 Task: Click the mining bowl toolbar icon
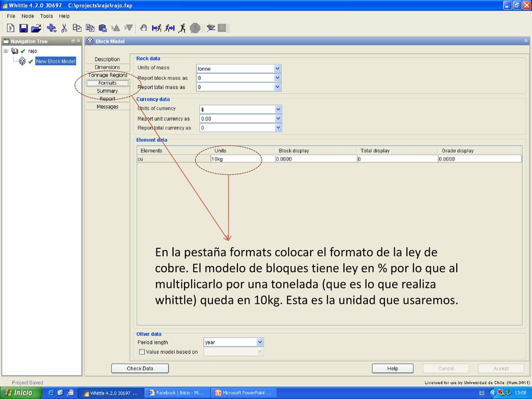pyautogui.click(x=211, y=28)
